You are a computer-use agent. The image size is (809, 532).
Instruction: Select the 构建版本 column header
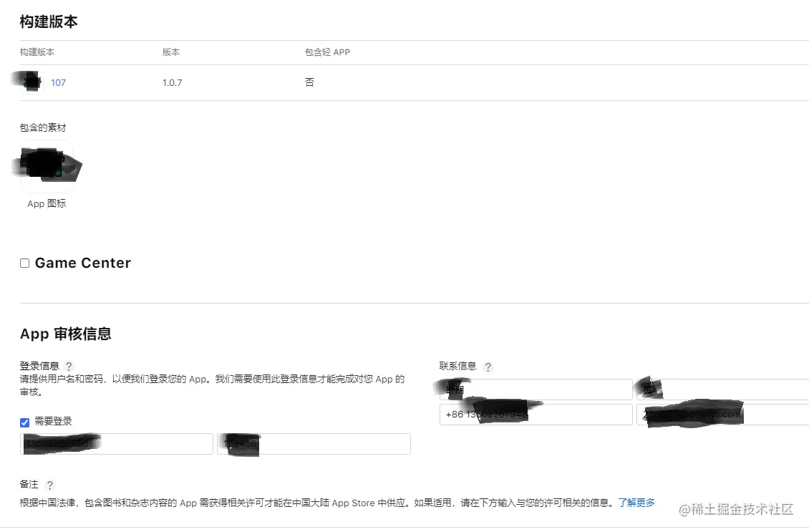tap(37, 52)
